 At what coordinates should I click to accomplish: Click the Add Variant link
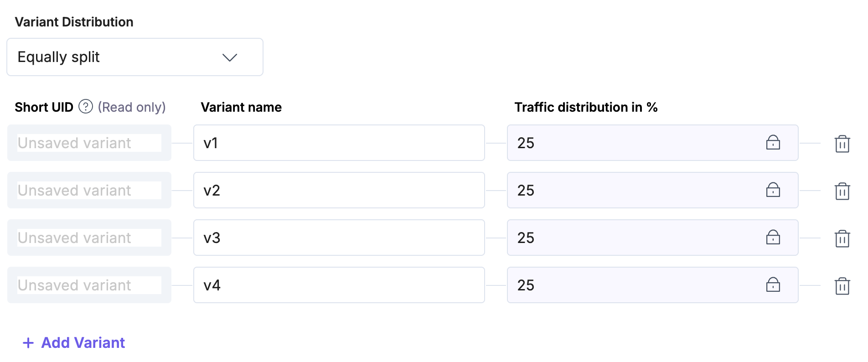coord(83,343)
